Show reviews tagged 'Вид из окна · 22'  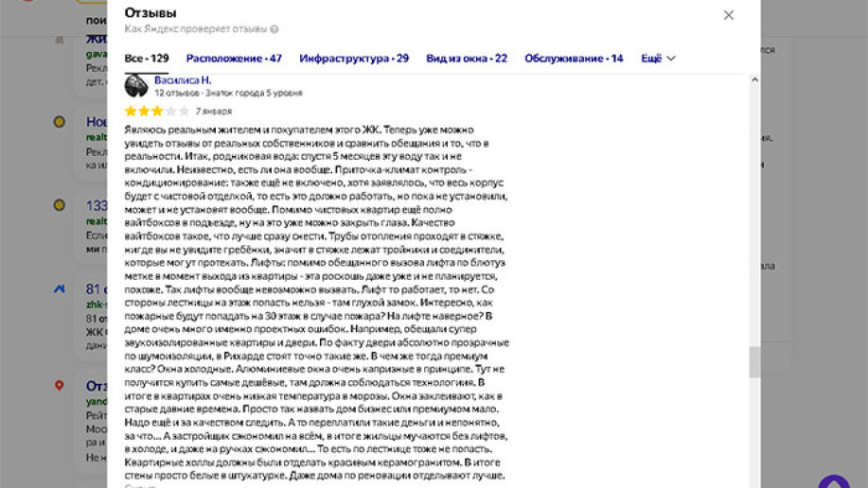pos(467,59)
